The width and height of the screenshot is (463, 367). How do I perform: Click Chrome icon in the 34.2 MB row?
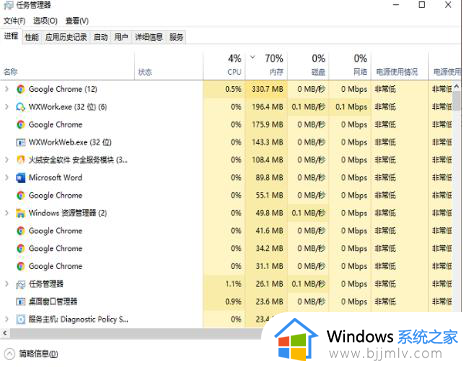(x=21, y=248)
